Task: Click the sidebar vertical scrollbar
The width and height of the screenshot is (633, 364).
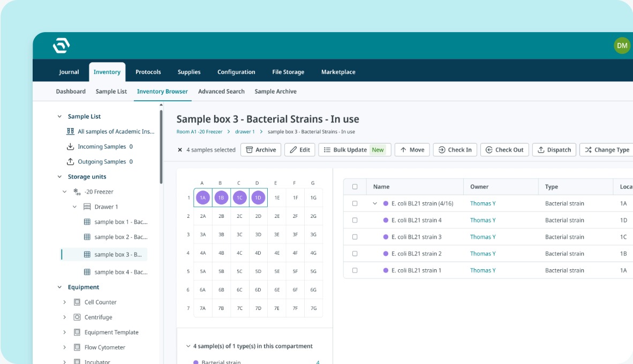Action: [x=161, y=147]
